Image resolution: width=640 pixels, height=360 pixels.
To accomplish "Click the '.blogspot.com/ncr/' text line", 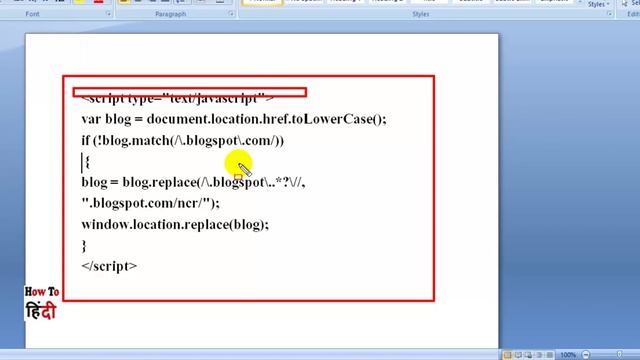I will (x=150, y=203).
